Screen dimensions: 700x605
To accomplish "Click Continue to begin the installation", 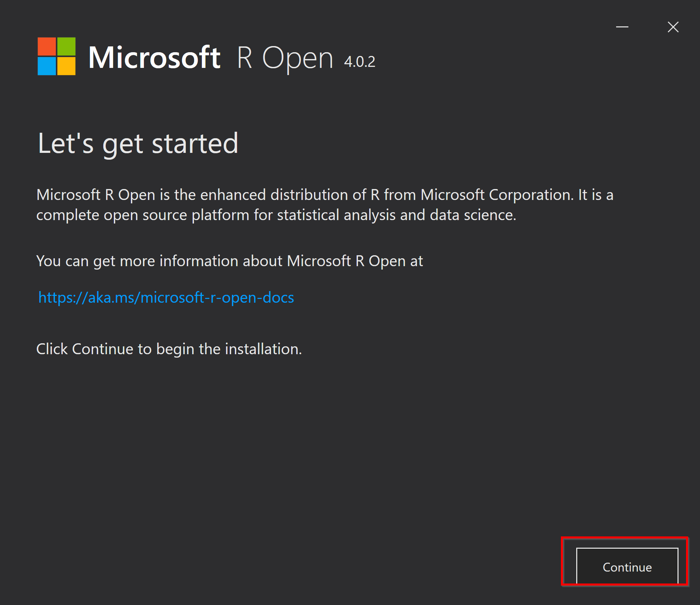I will (x=627, y=566).
